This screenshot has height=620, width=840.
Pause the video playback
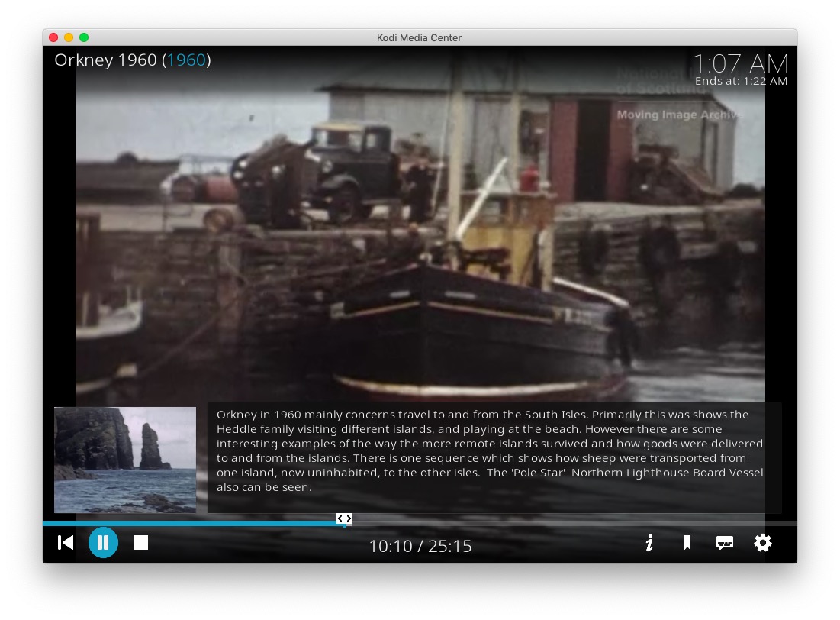coord(103,543)
